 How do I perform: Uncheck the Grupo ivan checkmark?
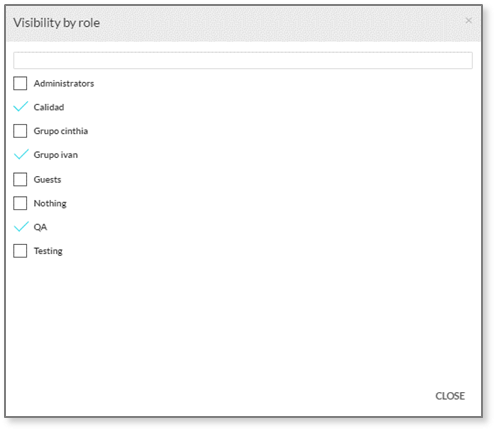[x=21, y=154]
